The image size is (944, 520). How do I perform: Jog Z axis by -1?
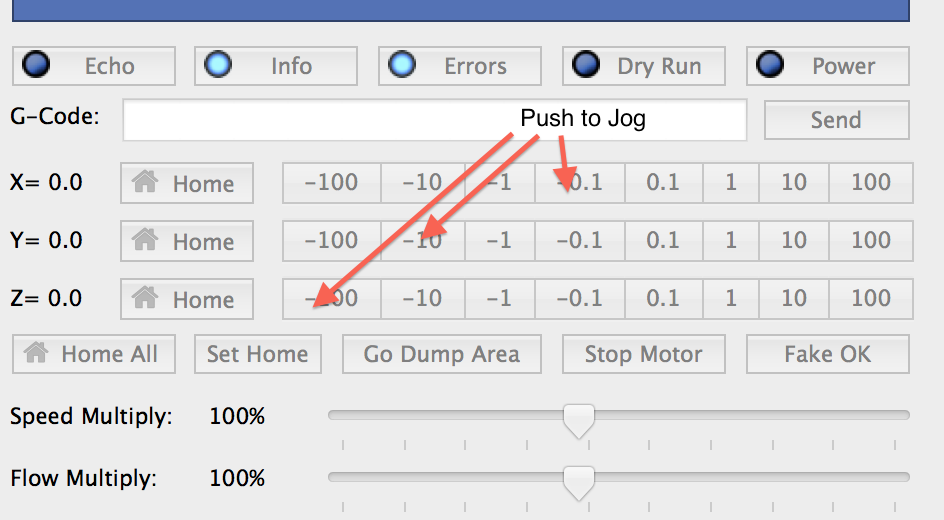click(x=498, y=298)
